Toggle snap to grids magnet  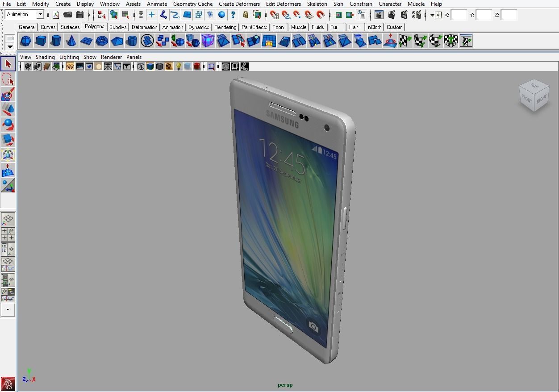[274, 15]
